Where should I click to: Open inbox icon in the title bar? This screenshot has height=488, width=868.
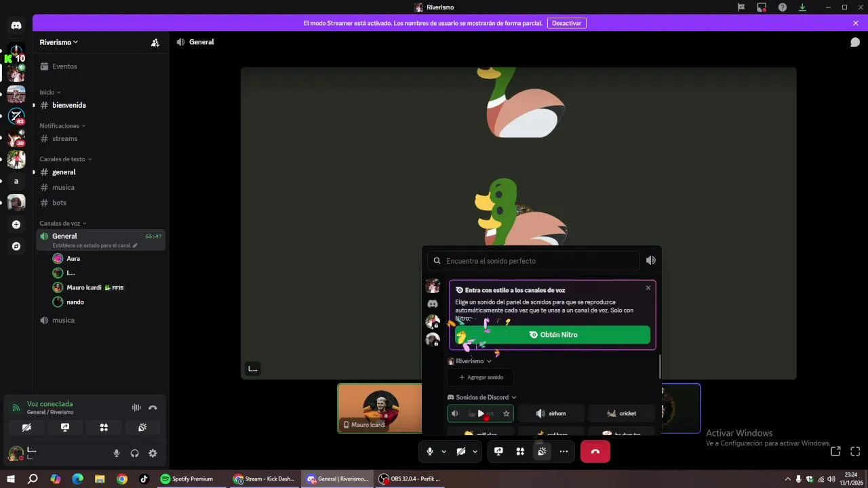click(x=762, y=7)
